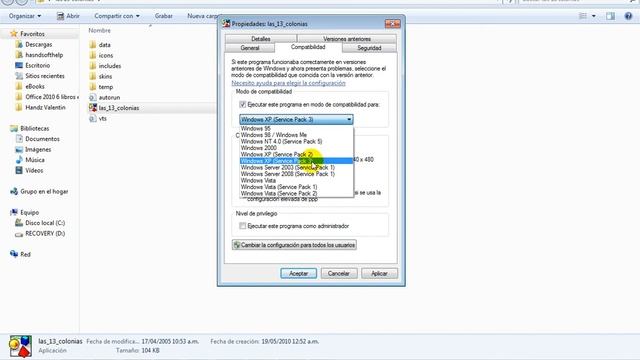Click the vts file icon
This screenshot has width=640, height=360.
pyautogui.click(x=93, y=118)
